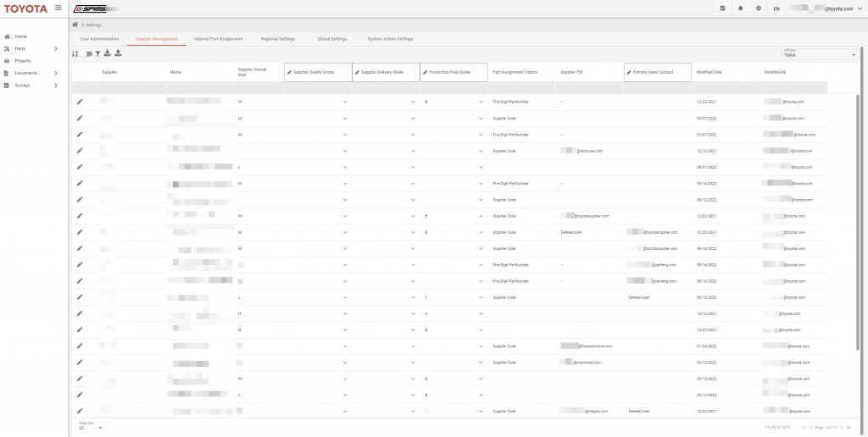This screenshot has height=437, width=868.
Task: Click the pencil on the @taihousa.com supplier row
Action: pos(80,151)
